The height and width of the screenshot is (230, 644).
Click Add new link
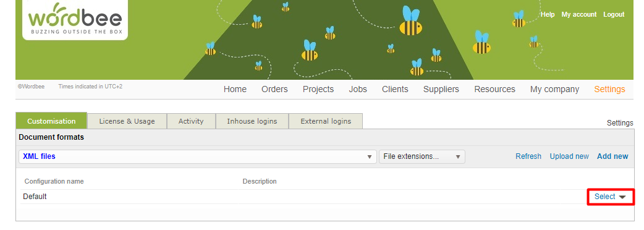[612, 156]
